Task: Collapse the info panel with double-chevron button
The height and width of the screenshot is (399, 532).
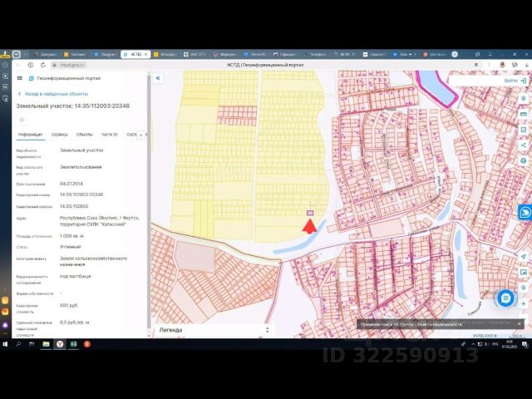Action: 158,78
